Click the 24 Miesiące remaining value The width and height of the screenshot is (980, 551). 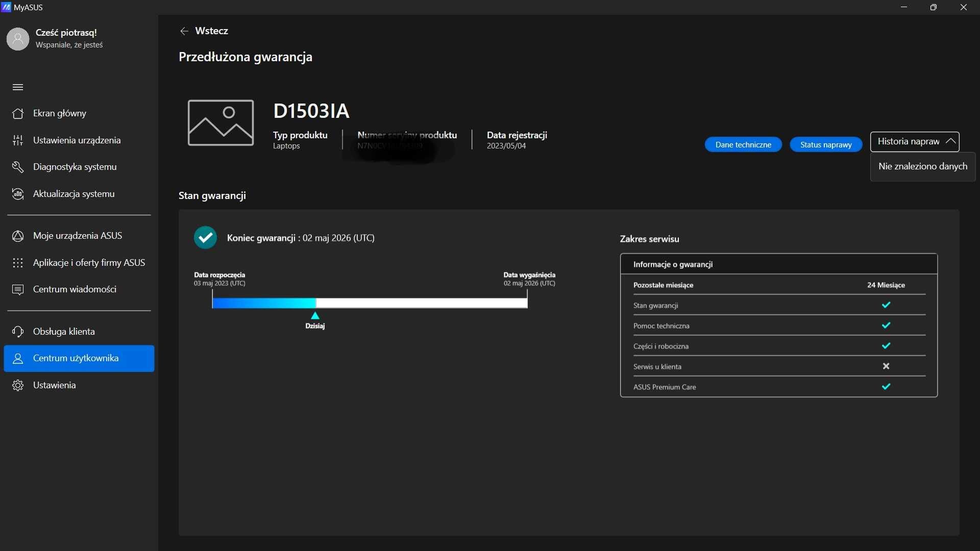(x=886, y=285)
